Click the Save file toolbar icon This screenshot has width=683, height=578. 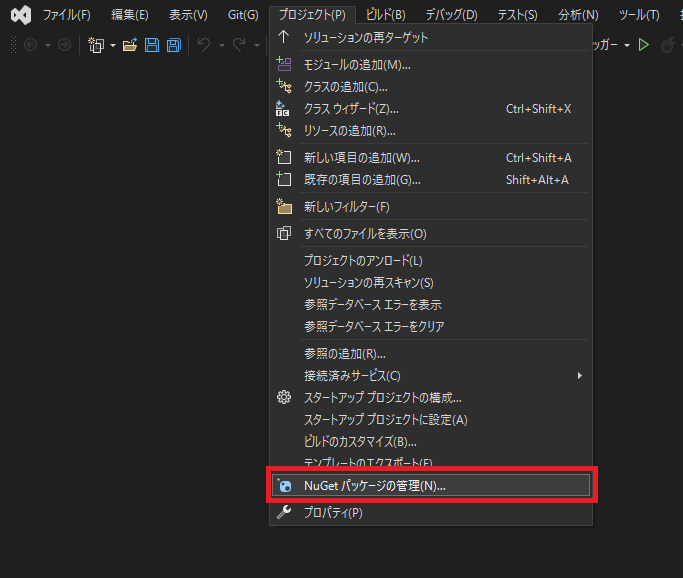click(x=152, y=45)
